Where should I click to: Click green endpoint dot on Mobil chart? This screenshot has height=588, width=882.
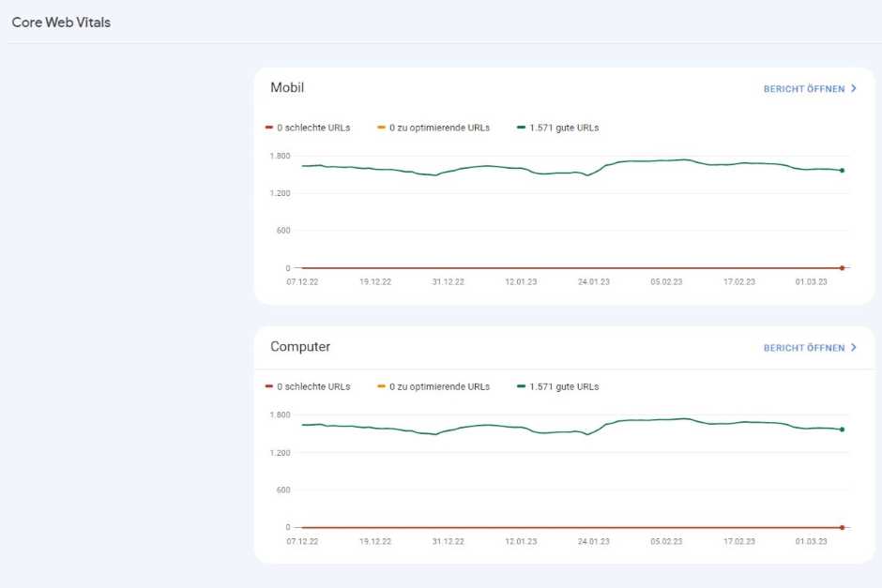842,171
